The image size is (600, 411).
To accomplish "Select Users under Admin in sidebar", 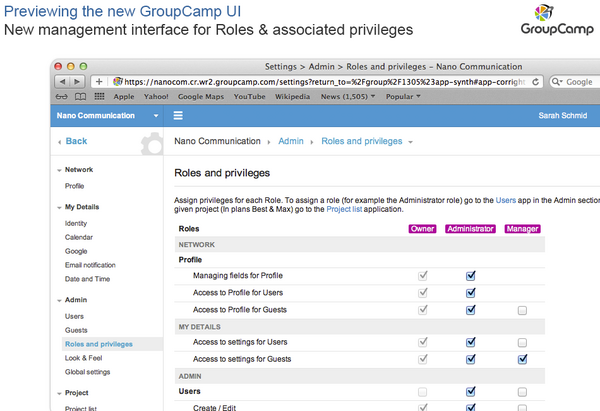I will pyautogui.click(x=74, y=316).
